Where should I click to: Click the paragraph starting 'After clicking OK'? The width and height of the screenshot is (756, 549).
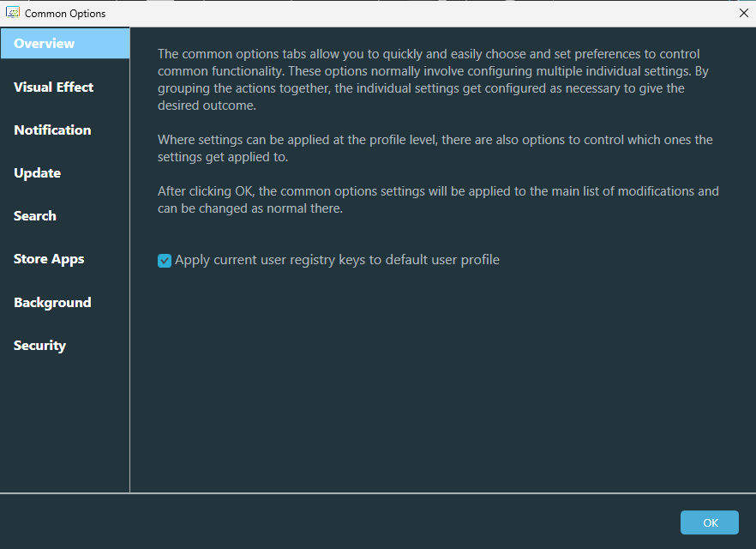click(437, 199)
